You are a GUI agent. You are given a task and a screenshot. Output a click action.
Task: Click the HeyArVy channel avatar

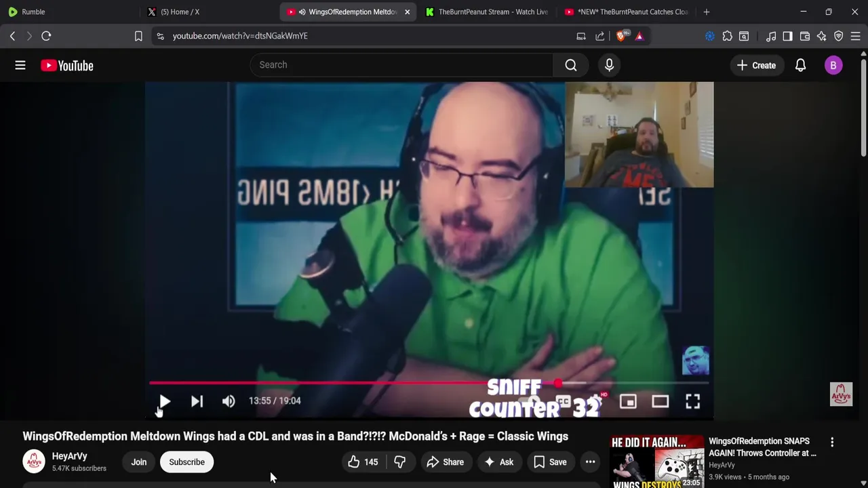pyautogui.click(x=34, y=462)
